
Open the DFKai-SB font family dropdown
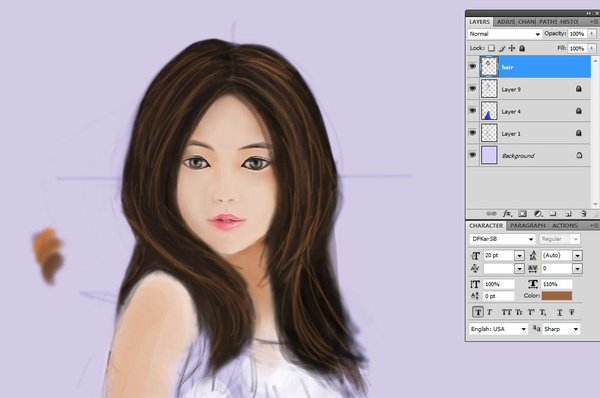[502, 239]
